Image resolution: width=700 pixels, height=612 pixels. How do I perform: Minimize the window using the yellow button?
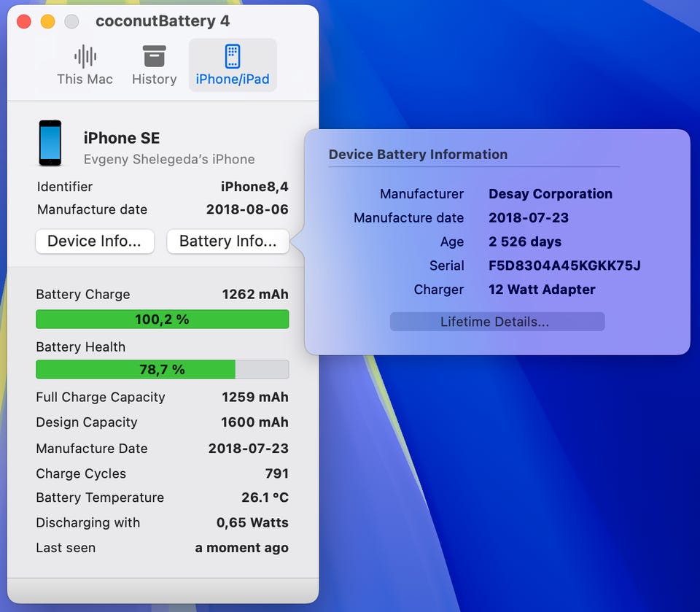[47, 22]
